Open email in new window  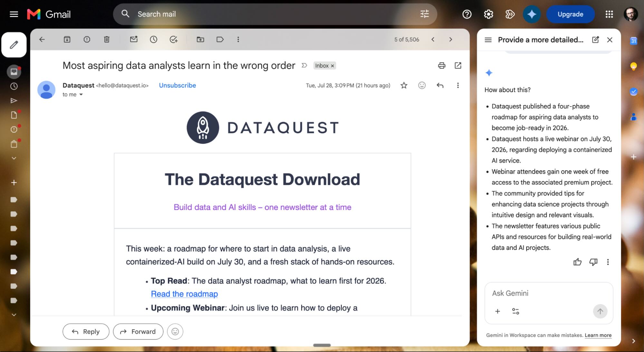pos(458,66)
